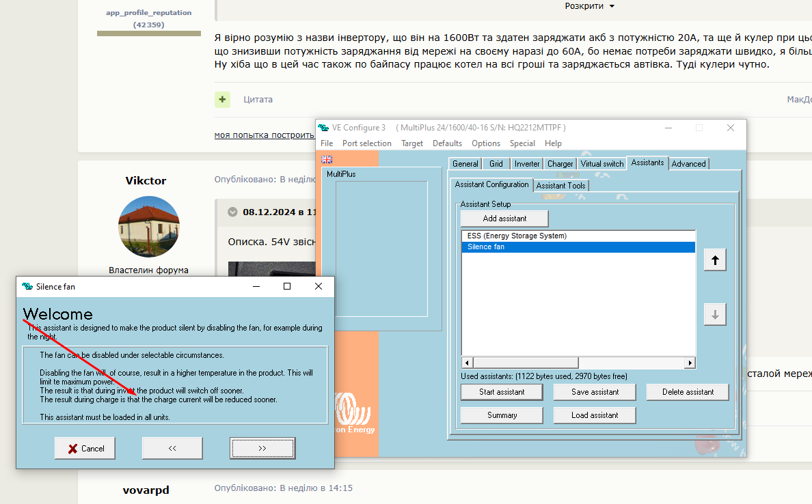The image size is (812, 504).
Task: Open the Options menu
Action: (486, 143)
